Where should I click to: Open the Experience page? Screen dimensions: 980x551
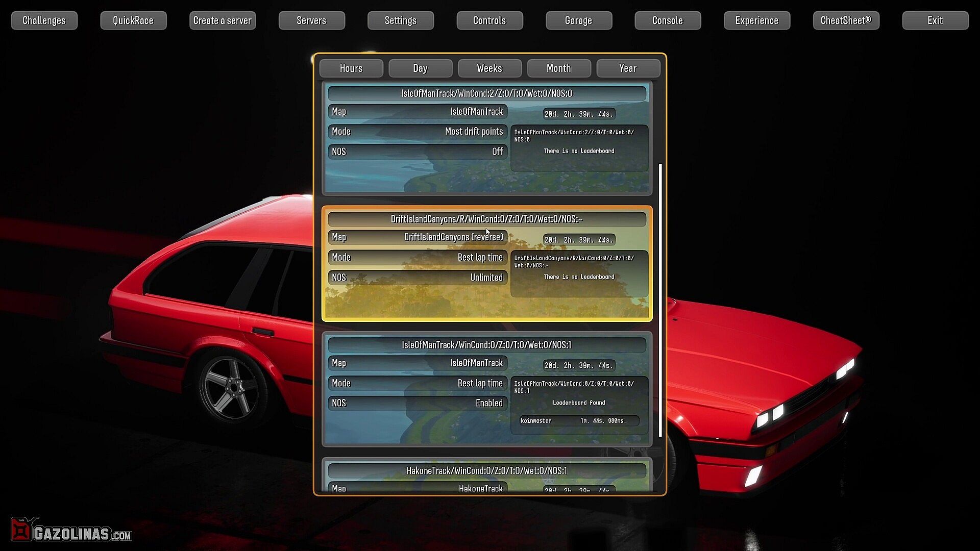pos(756,20)
